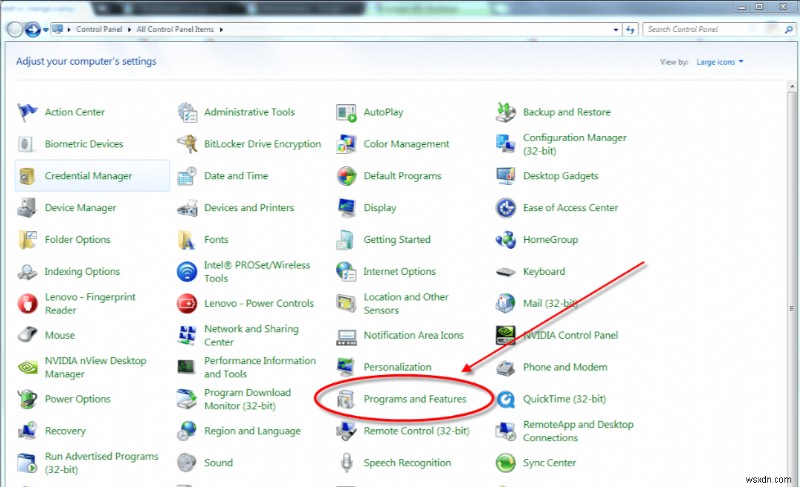The height and width of the screenshot is (487, 800).
Task: Click the Keyboard icon
Action: click(x=506, y=272)
